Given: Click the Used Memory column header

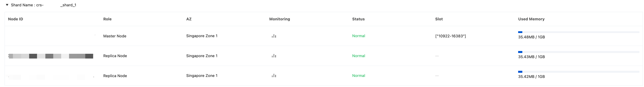Looking at the screenshot, I should 531,19.
